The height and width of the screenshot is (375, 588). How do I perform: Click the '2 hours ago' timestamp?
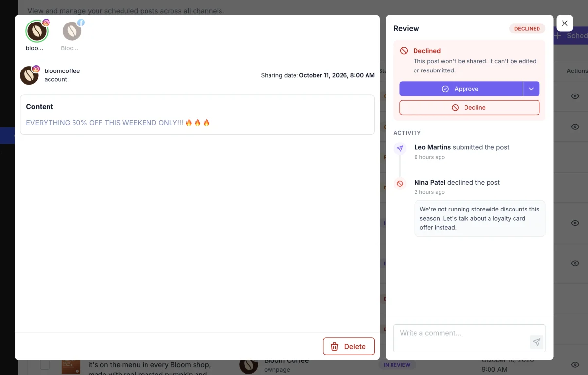[429, 192]
